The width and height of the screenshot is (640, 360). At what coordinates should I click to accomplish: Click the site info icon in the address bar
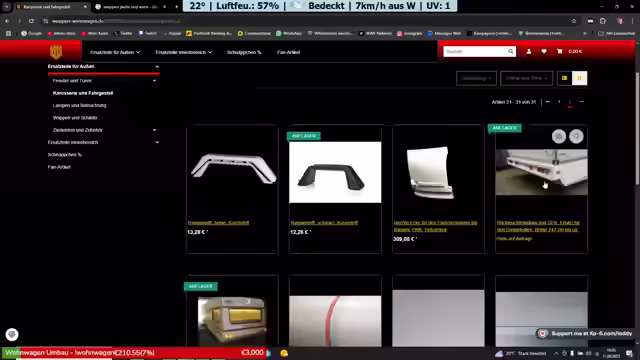[x=46, y=21]
